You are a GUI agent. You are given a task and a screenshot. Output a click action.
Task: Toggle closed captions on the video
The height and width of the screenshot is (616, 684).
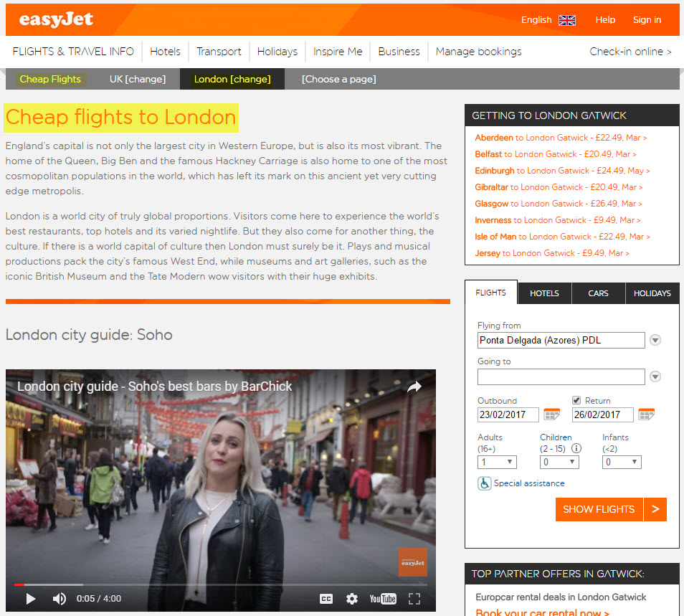(326, 599)
